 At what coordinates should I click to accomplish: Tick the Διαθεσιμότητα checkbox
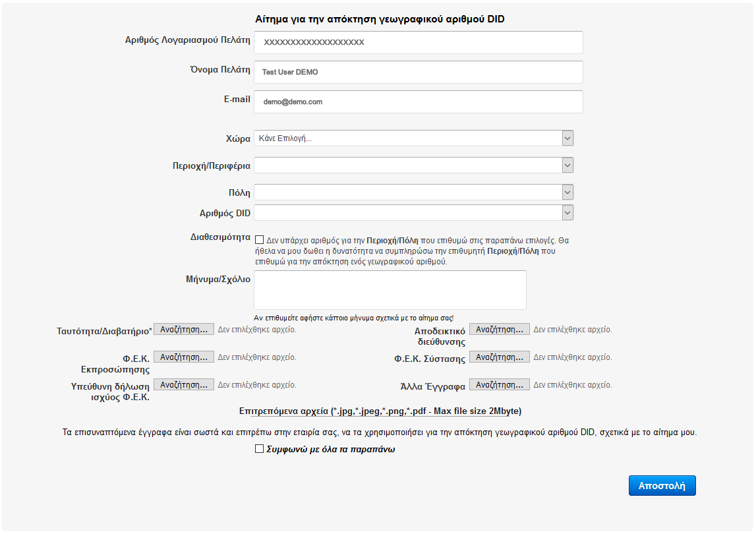(259, 241)
